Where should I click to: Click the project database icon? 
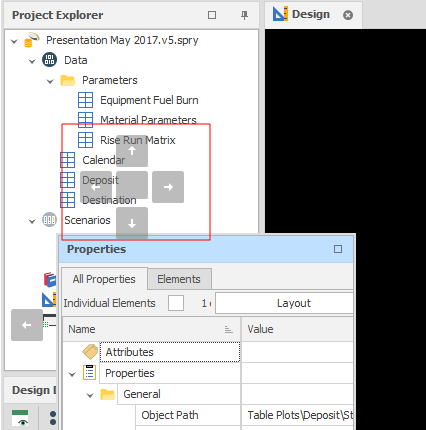(32, 40)
